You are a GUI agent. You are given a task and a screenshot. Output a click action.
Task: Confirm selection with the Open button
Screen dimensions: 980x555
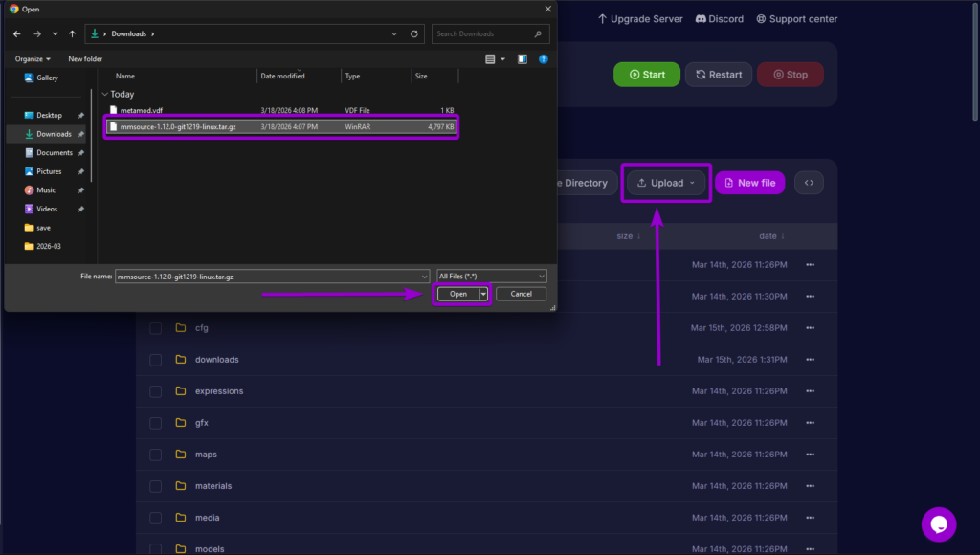click(457, 294)
